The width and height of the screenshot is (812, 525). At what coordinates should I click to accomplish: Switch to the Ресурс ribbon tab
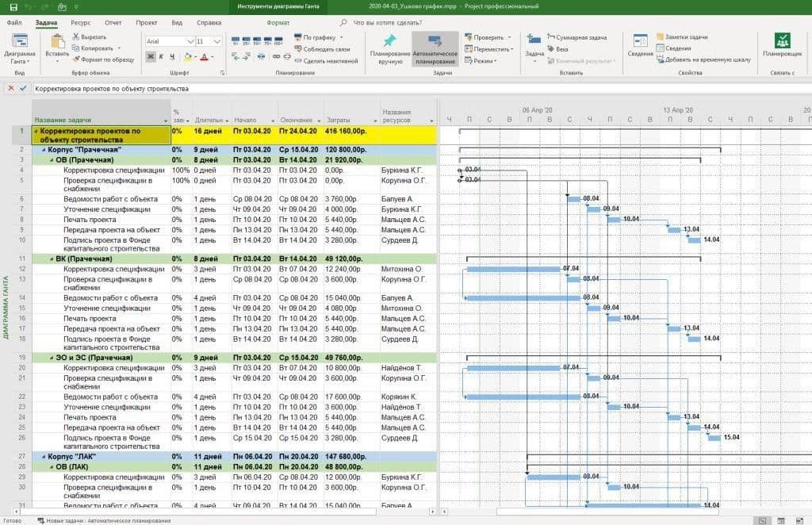click(x=81, y=23)
